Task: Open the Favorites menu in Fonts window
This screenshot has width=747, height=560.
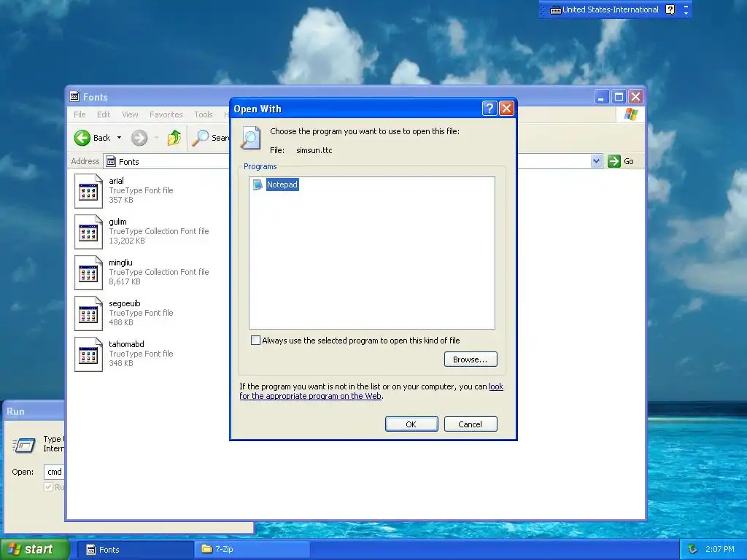Action: (166, 114)
